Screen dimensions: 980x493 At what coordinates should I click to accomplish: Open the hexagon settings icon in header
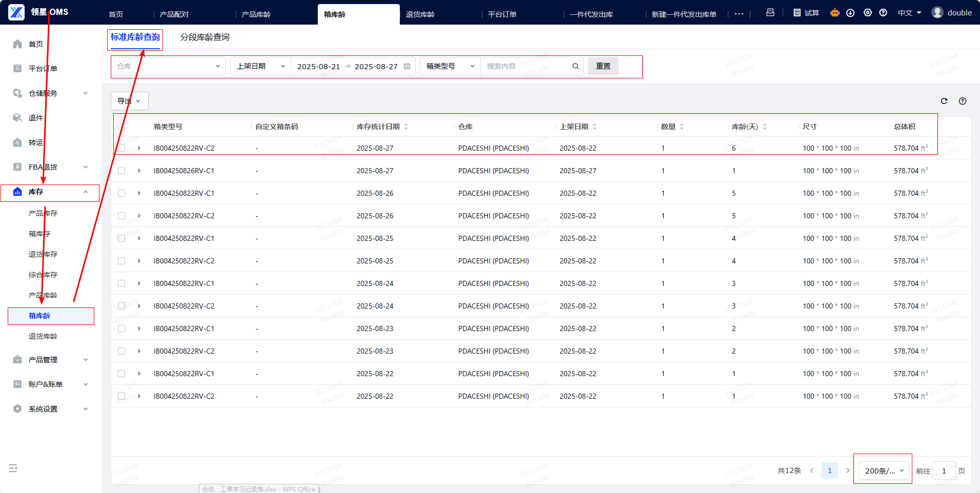[x=868, y=13]
